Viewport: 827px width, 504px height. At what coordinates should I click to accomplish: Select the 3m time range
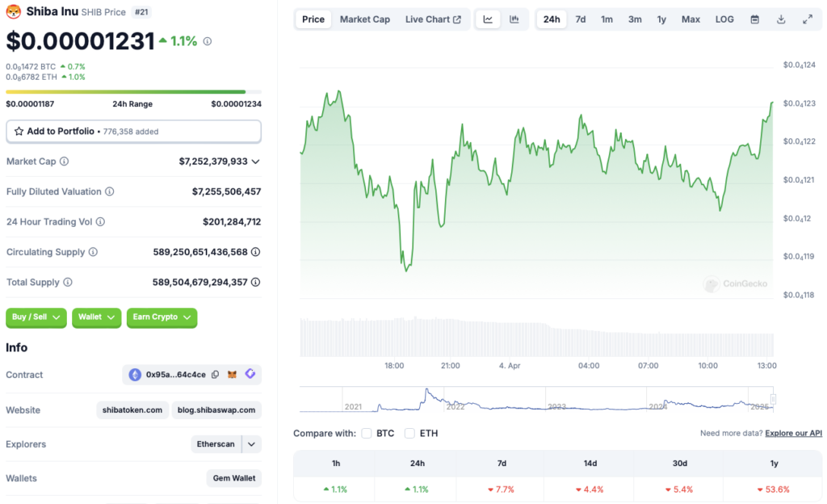pos(635,19)
